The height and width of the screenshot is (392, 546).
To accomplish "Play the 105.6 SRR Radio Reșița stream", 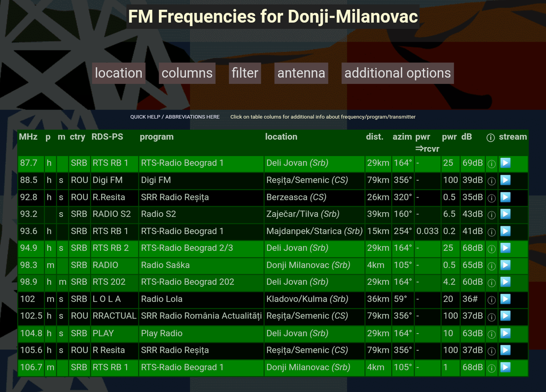I will 505,350.
